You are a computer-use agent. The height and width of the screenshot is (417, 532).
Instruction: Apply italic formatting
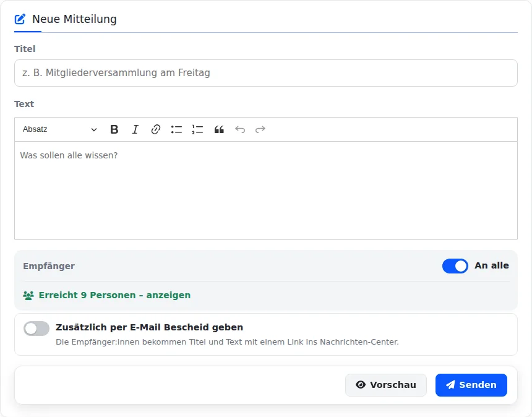[135, 129]
